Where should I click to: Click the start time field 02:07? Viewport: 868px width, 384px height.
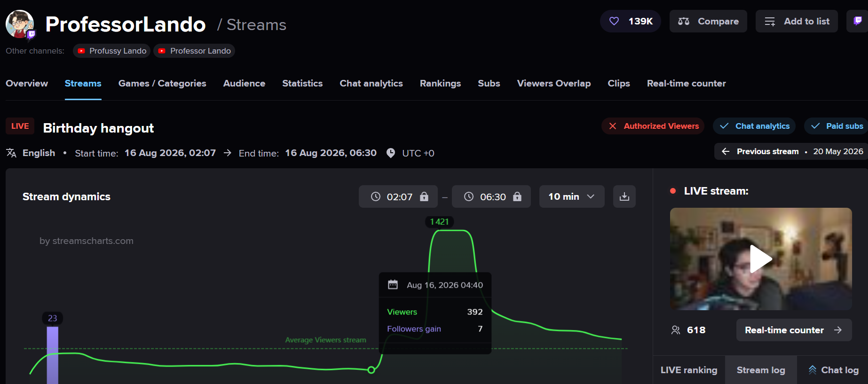coord(398,196)
